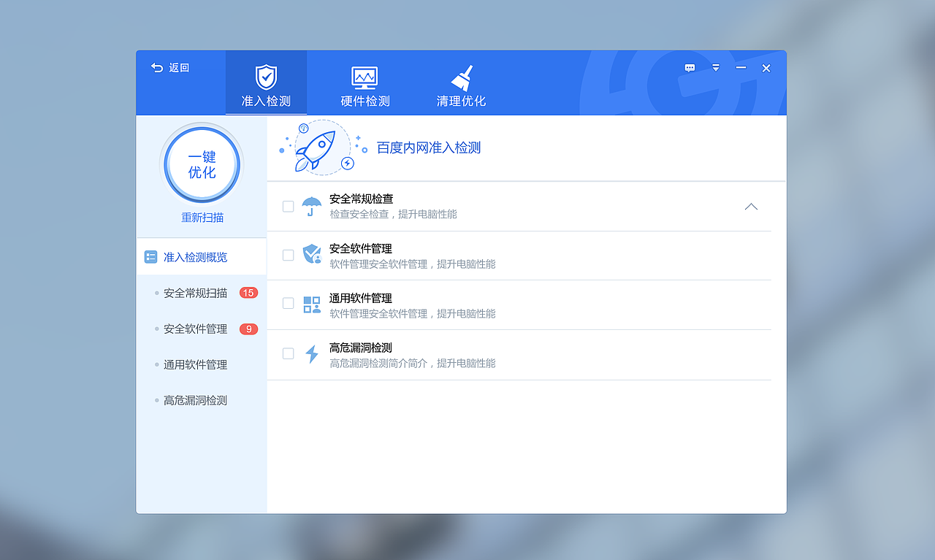Click the 清理优化 broom icon
This screenshot has width=935, height=560.
(462, 78)
